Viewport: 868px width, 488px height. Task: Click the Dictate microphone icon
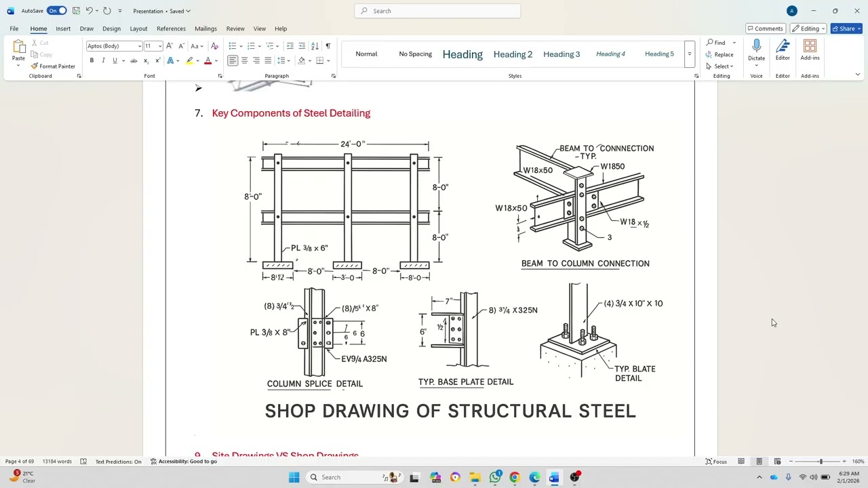756,46
